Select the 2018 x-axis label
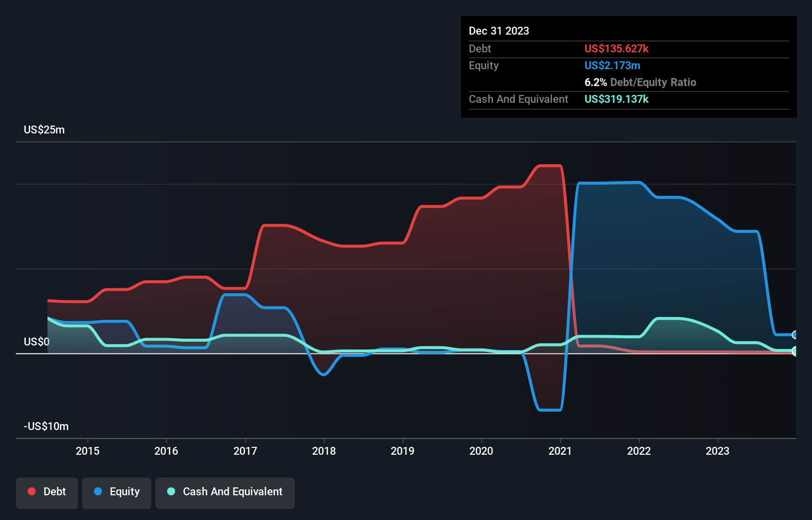812x520 pixels. coord(324,451)
